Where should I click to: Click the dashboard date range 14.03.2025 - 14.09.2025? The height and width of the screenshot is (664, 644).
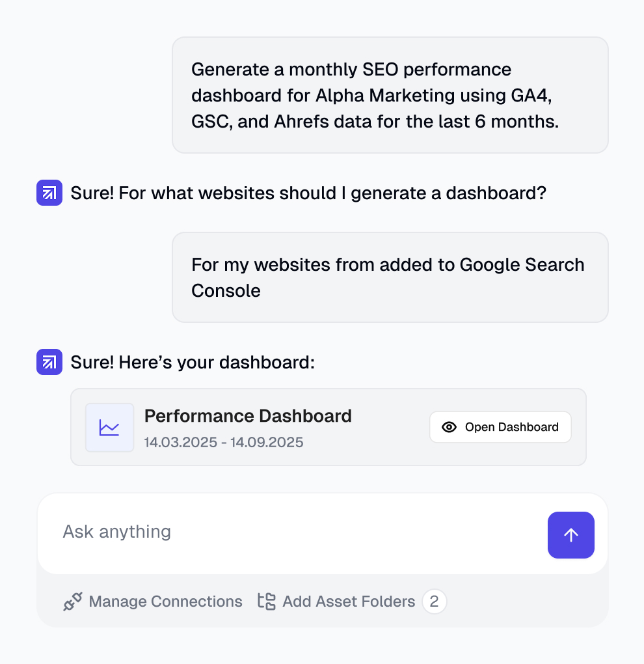(x=224, y=442)
